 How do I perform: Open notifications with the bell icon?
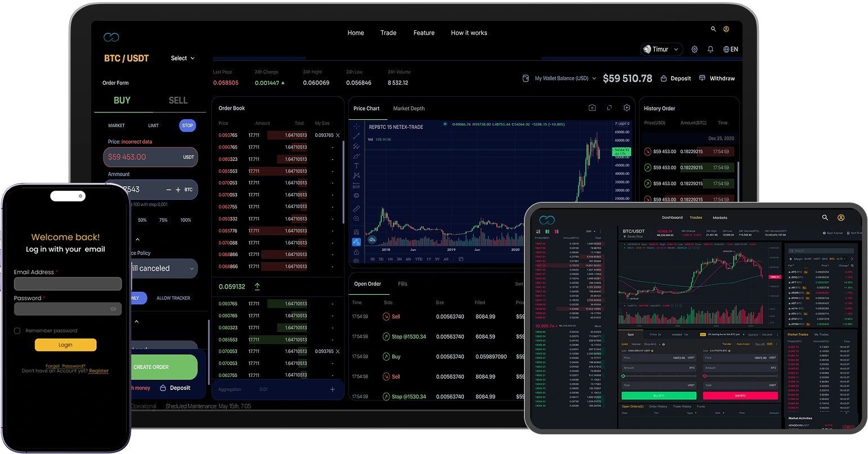pos(710,49)
